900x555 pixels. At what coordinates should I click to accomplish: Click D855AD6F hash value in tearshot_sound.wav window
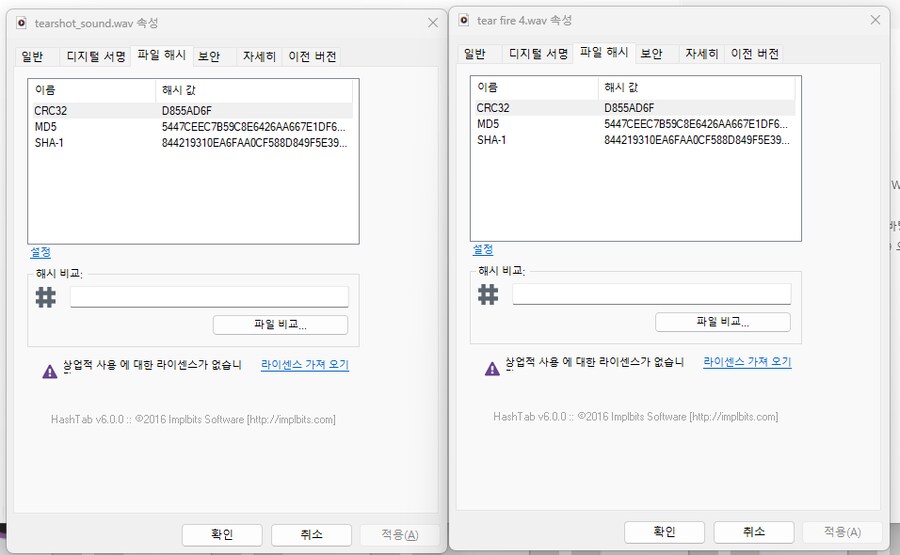click(x=187, y=111)
